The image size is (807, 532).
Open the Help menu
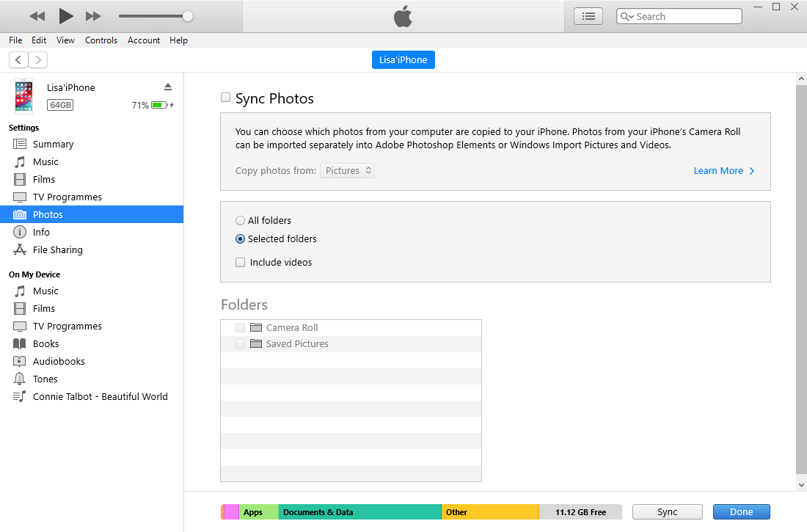tap(178, 40)
